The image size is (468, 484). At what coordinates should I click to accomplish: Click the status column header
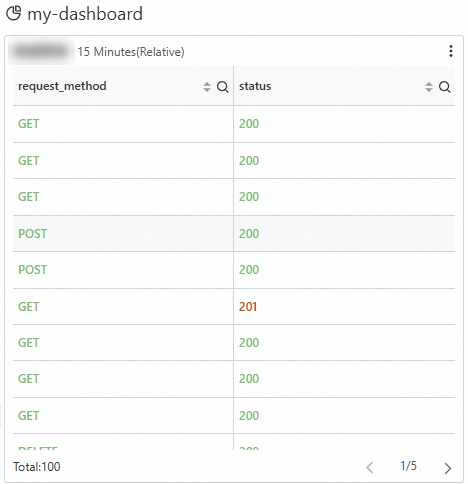coord(255,86)
